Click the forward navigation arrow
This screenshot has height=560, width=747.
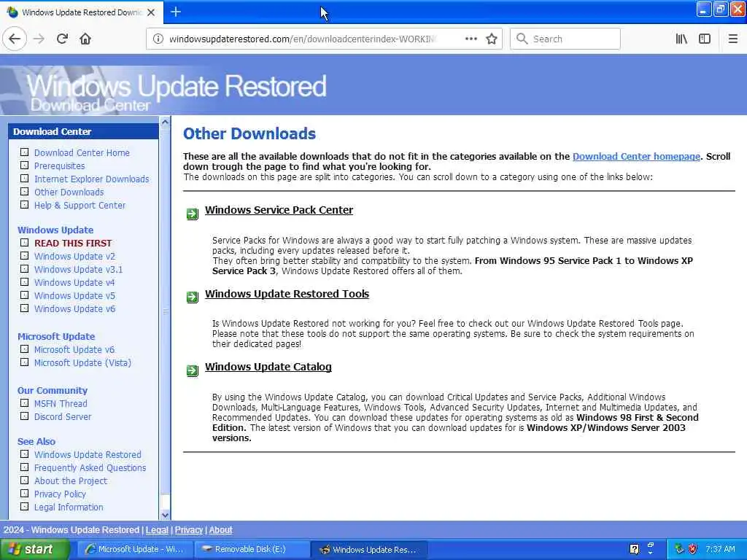39,39
